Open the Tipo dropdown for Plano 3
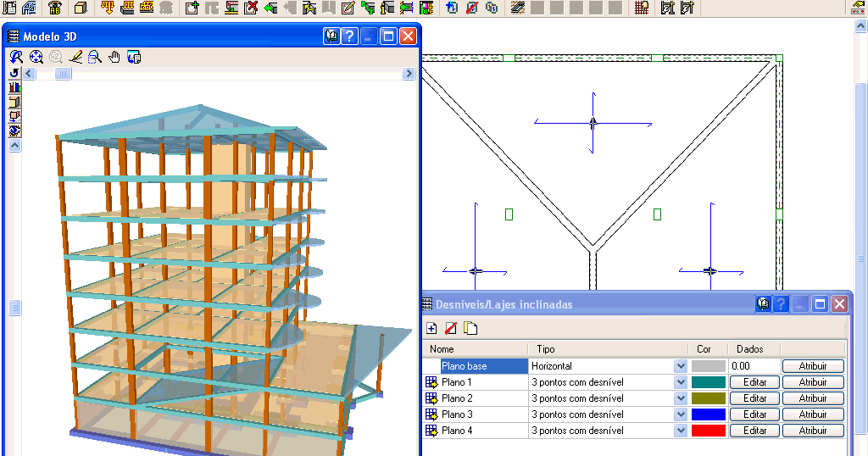 681,414
